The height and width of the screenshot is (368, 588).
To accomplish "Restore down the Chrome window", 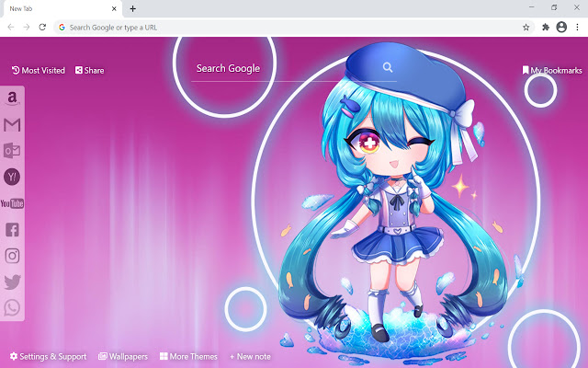I will click(554, 7).
